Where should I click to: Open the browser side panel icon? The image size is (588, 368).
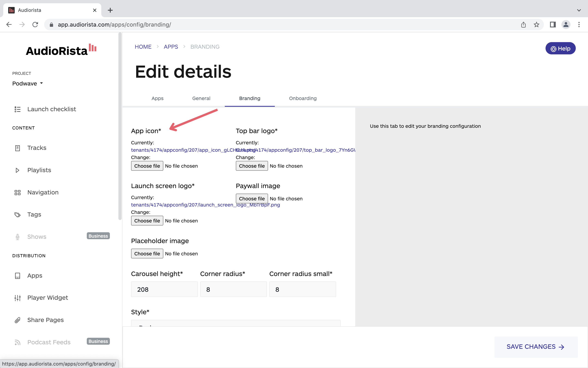click(553, 25)
